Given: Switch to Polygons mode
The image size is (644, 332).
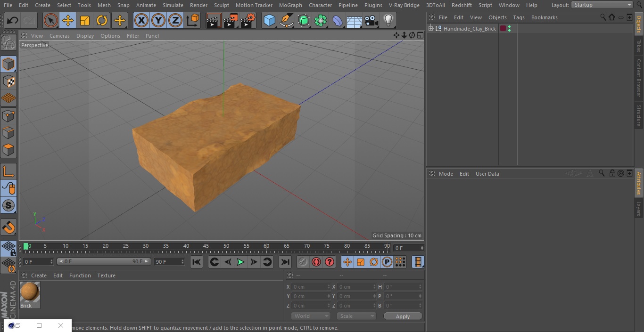Looking at the screenshot, I should (8, 150).
